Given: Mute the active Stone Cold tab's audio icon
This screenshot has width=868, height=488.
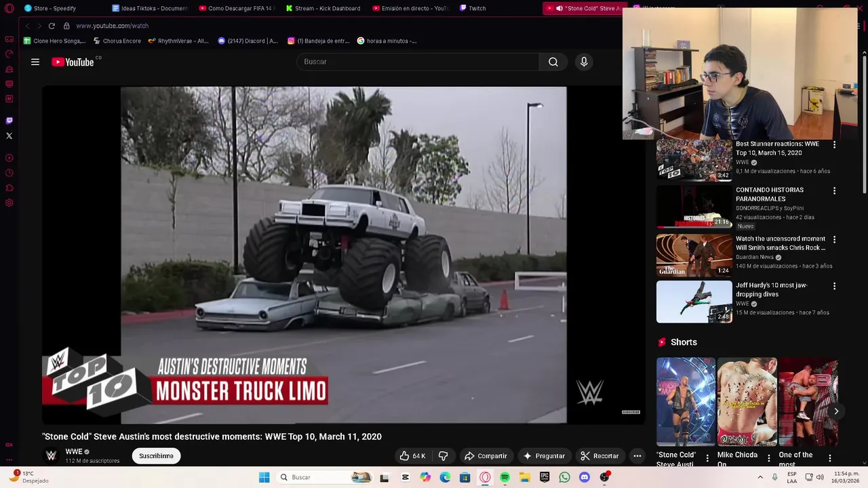Looking at the screenshot, I should (559, 8).
